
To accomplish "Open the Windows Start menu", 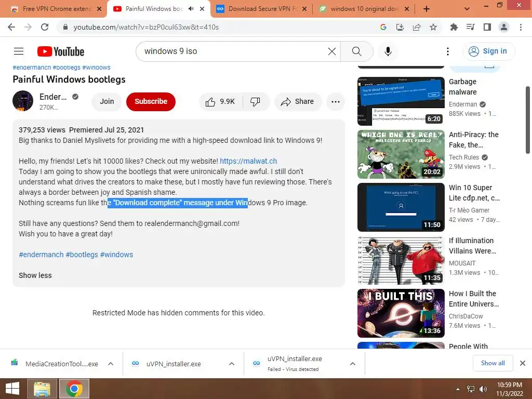I will coord(12,389).
